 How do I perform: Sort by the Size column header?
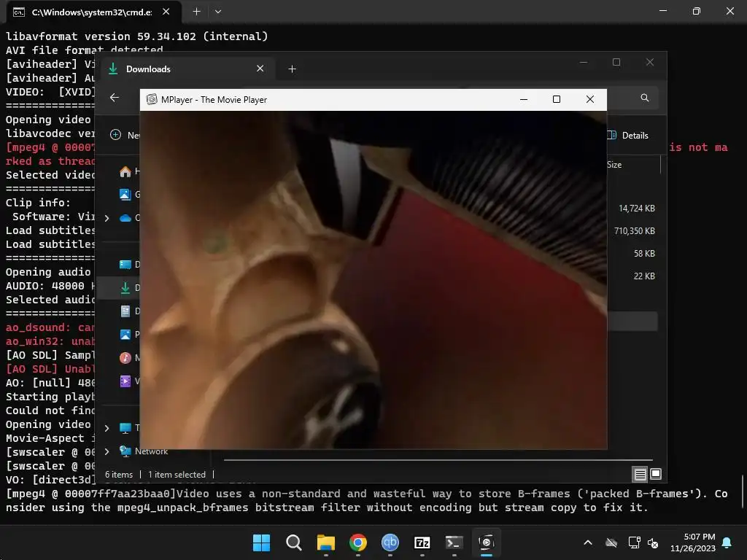tap(614, 165)
